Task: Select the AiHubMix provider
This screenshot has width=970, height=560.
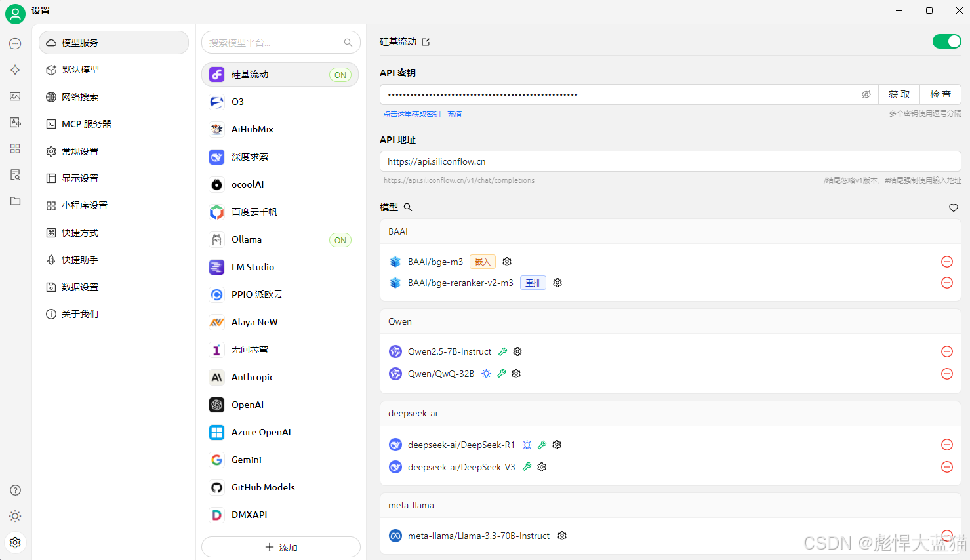Action: click(280, 129)
